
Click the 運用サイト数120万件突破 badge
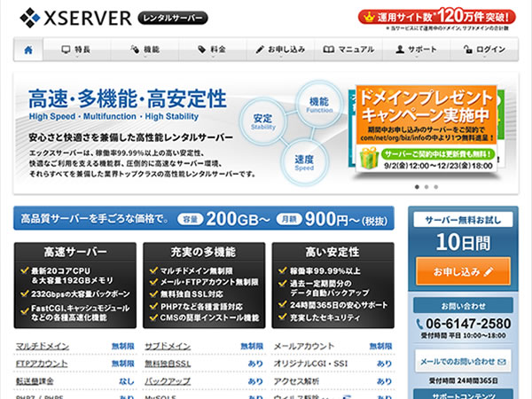pos(437,17)
